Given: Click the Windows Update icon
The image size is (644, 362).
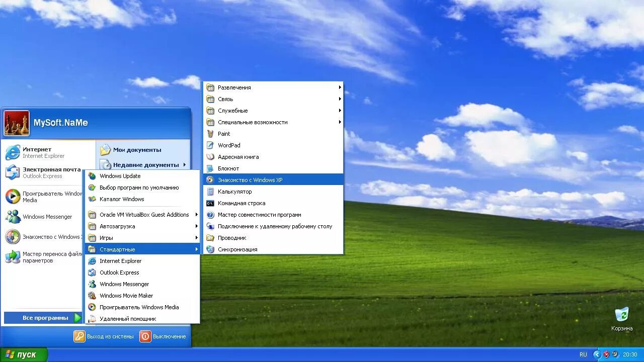Looking at the screenshot, I should pos(92,176).
